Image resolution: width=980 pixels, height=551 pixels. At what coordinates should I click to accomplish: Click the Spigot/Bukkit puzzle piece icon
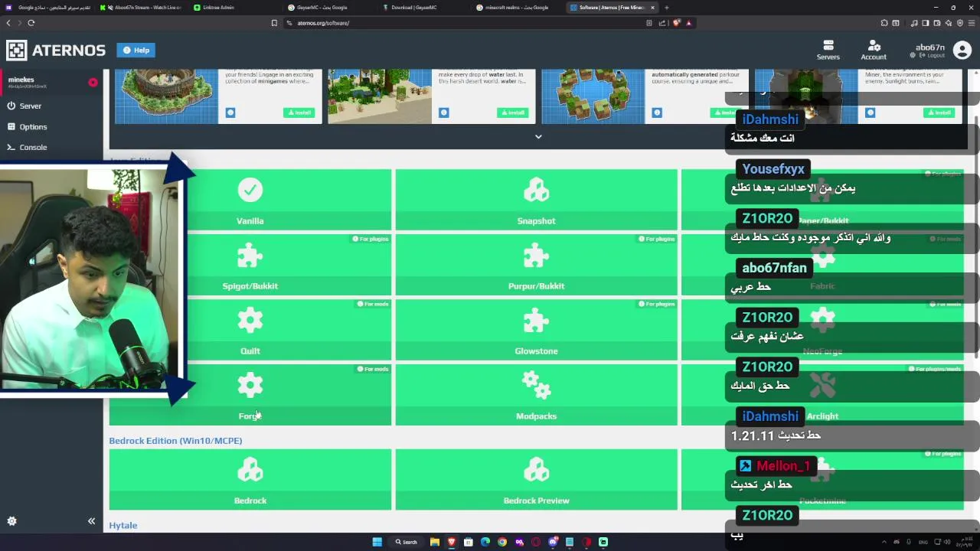[x=250, y=255]
